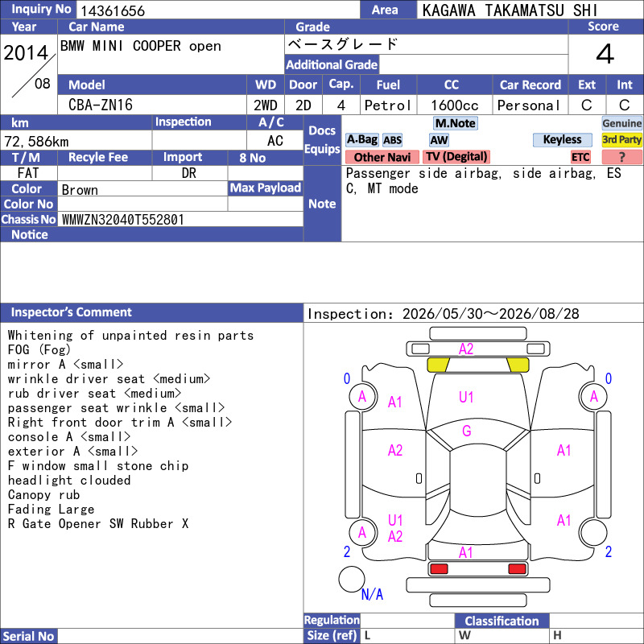Click the Score value 4
Viewport: 644px width, 644px height.
pos(605,54)
